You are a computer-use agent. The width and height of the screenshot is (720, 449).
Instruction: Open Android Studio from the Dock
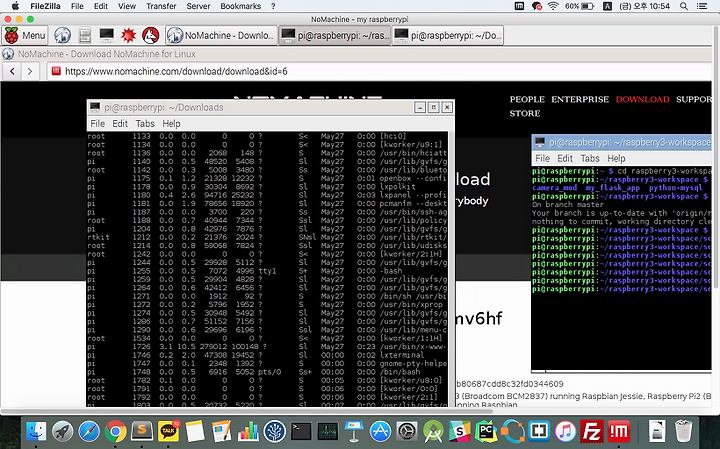point(433,432)
